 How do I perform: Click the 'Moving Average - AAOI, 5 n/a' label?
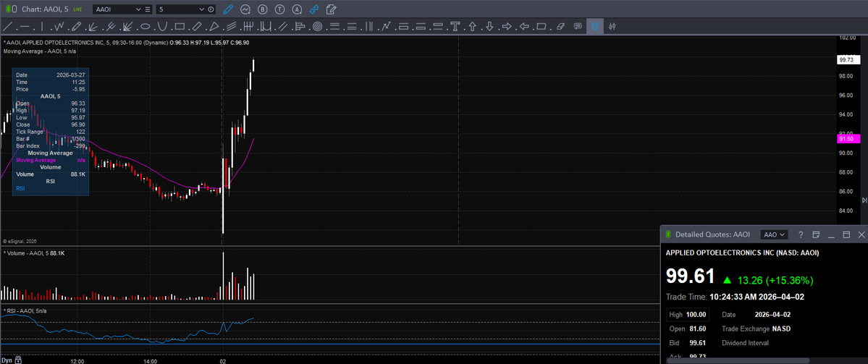(40, 51)
